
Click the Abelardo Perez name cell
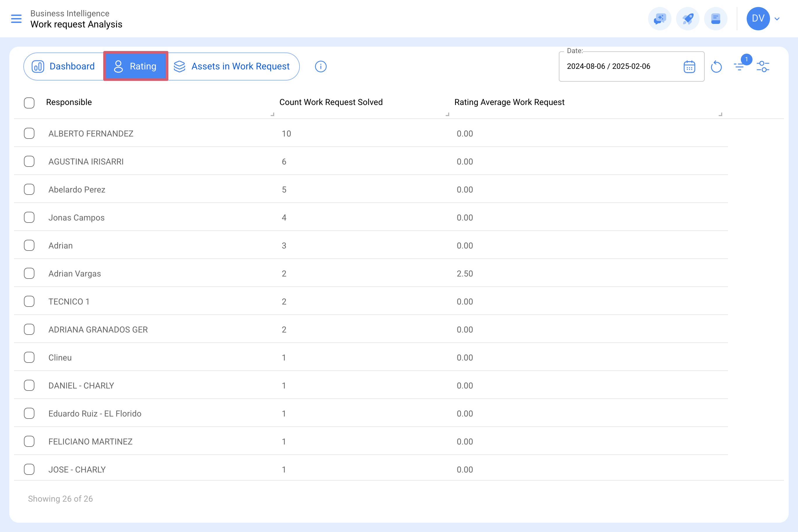click(x=77, y=190)
